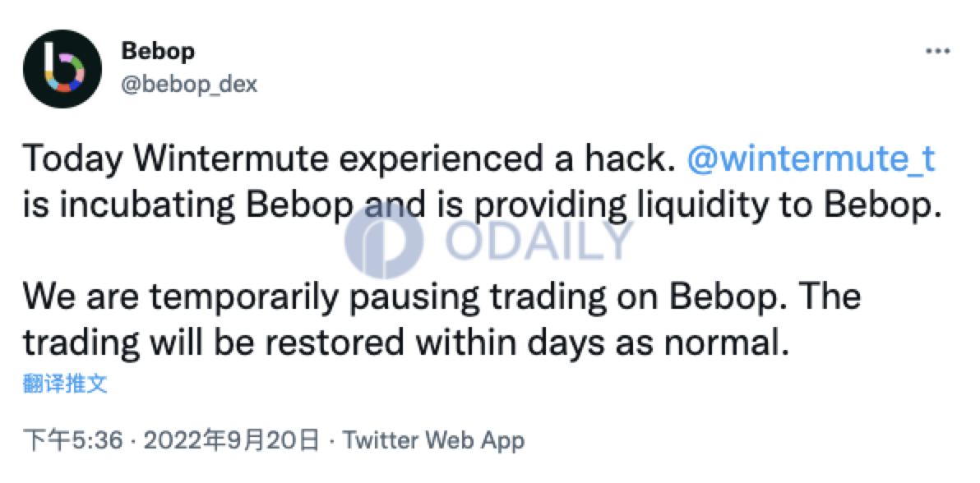Open the @bebop_dex handle
Viewport: 980px width, 483px height.
(189, 84)
